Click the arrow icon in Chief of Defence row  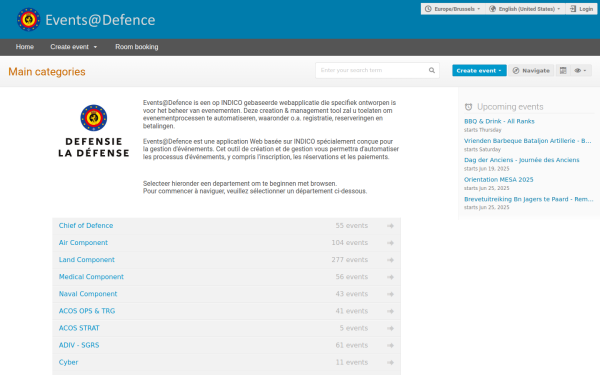tap(390, 226)
